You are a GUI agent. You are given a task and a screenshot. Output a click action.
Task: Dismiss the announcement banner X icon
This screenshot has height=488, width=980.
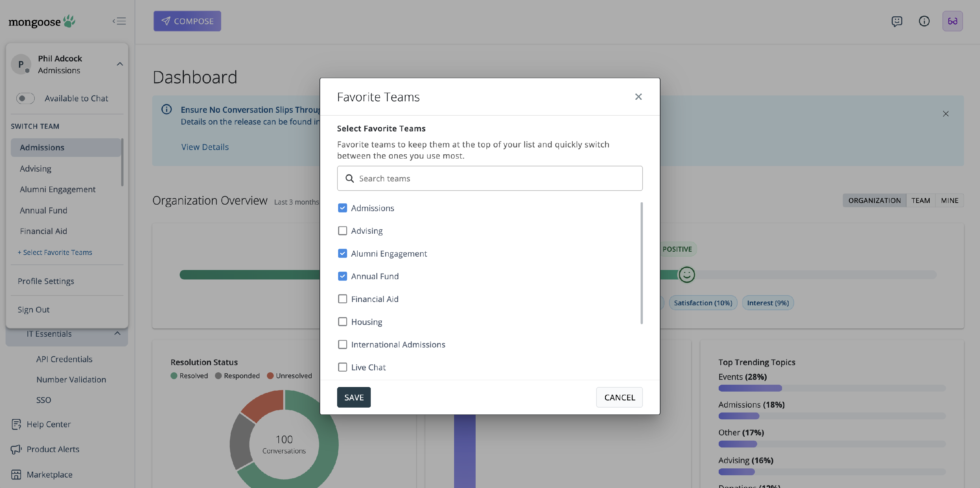point(945,114)
